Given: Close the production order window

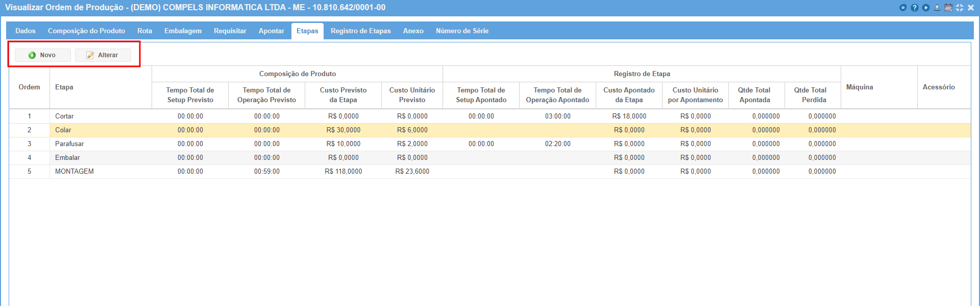Looking at the screenshot, I should (970, 8).
